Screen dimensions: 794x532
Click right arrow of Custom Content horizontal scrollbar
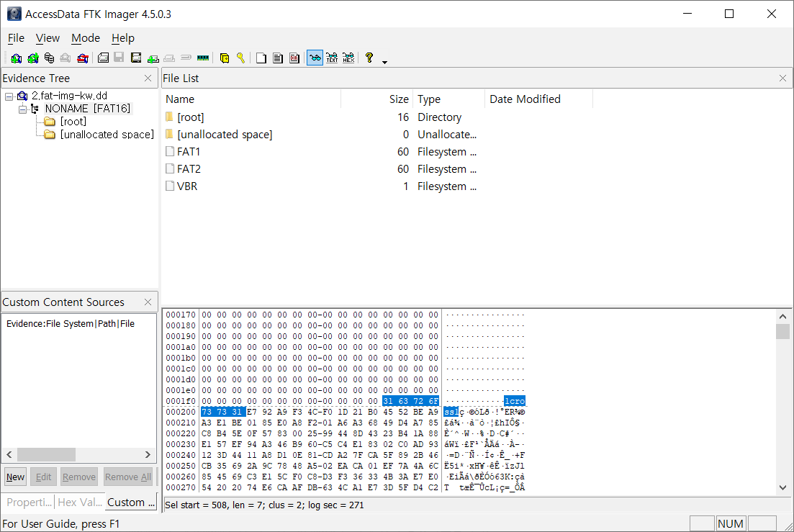tap(148, 454)
